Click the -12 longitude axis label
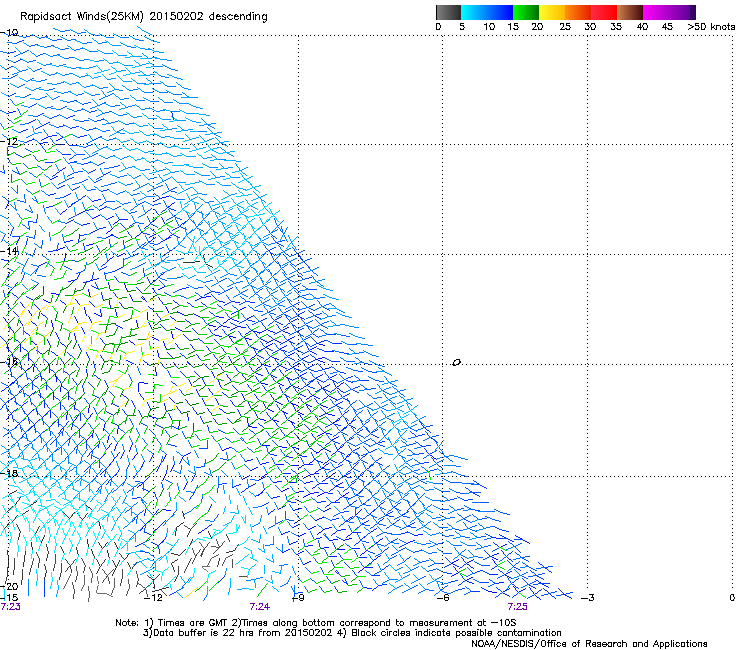 (x=153, y=598)
